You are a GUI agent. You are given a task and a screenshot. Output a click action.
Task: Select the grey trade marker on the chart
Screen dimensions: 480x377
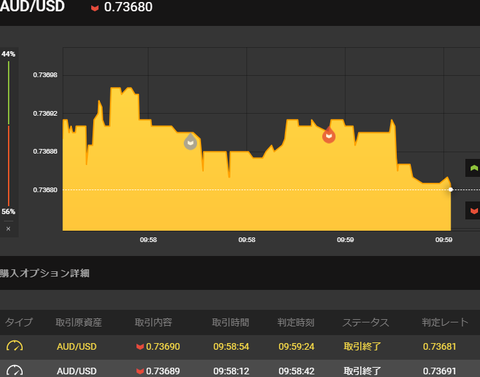coord(190,142)
